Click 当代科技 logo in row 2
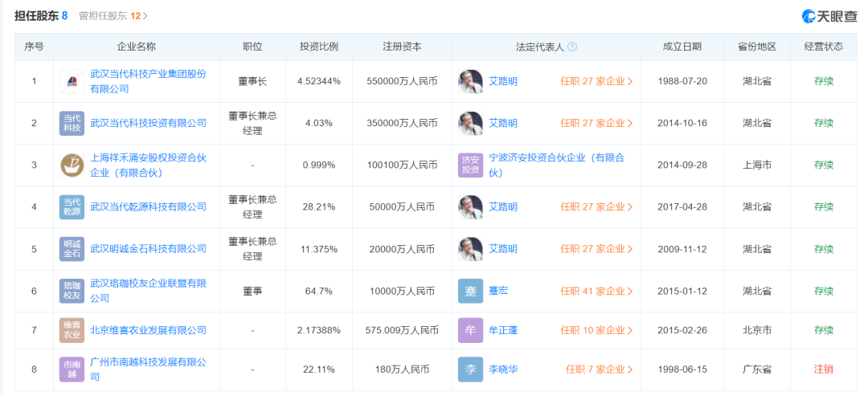Viewport: 868px width, 396px height. click(x=72, y=124)
